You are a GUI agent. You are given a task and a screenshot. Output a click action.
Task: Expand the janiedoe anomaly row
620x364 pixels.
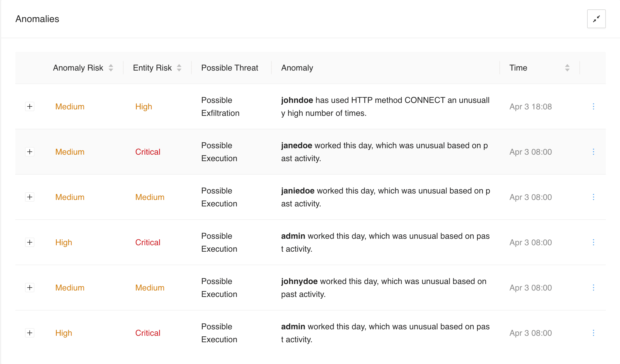coord(30,197)
